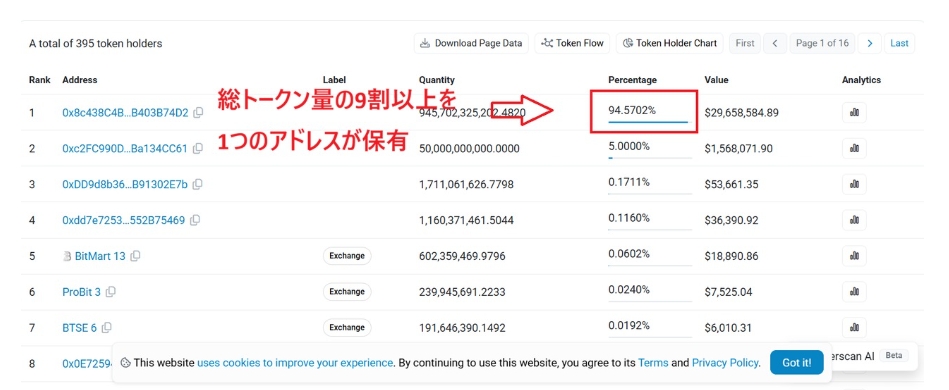Open analytics for rank 3 holder
The image size is (949, 390).
point(854,184)
